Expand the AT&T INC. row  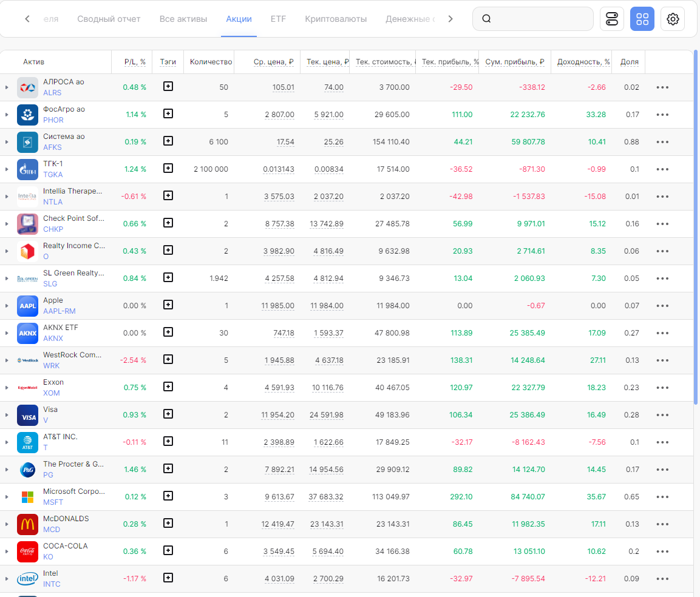point(7,442)
